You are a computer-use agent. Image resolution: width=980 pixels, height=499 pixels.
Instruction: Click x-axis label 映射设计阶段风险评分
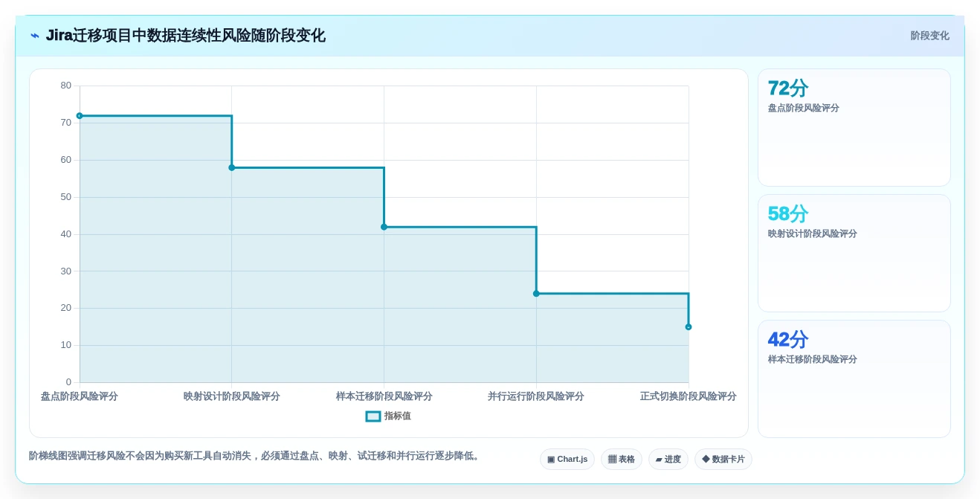[x=232, y=396]
